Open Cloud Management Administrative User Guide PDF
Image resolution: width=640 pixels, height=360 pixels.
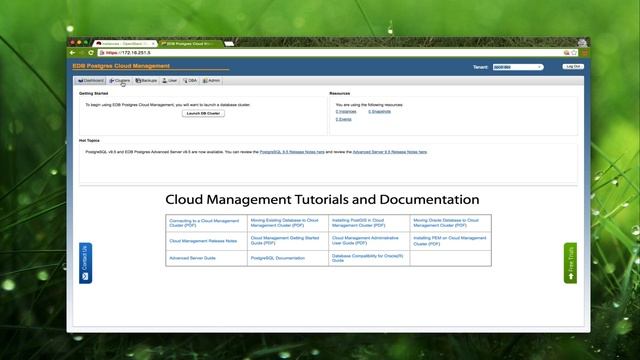pos(365,240)
